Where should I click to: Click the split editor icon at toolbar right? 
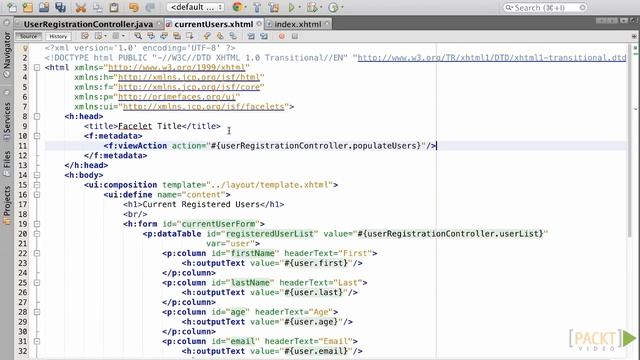tap(634, 36)
